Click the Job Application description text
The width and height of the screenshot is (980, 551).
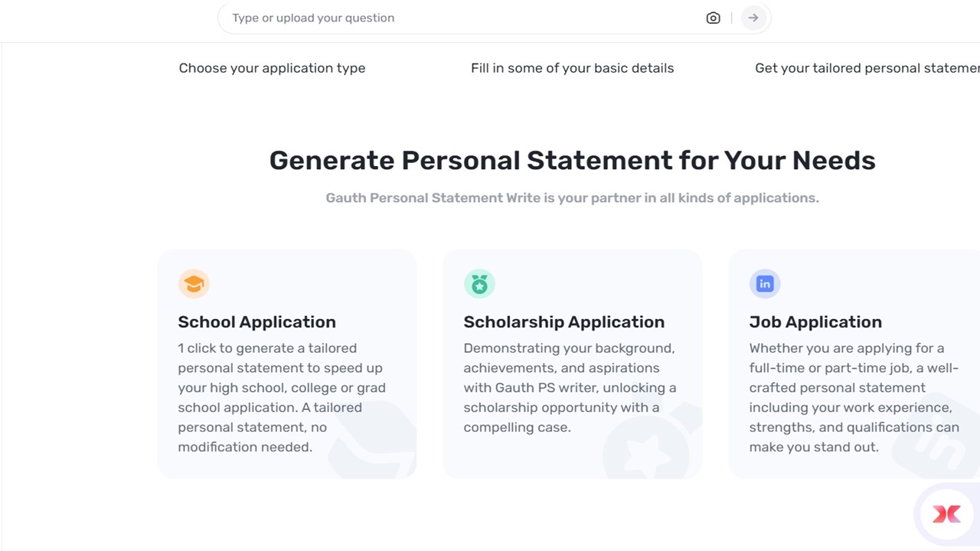point(854,397)
